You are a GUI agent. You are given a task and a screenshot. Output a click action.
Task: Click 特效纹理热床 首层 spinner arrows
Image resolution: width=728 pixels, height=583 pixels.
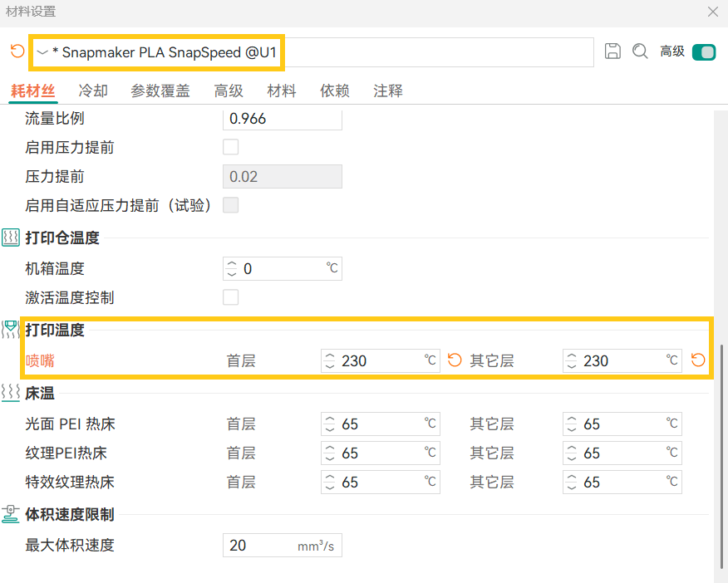click(330, 483)
